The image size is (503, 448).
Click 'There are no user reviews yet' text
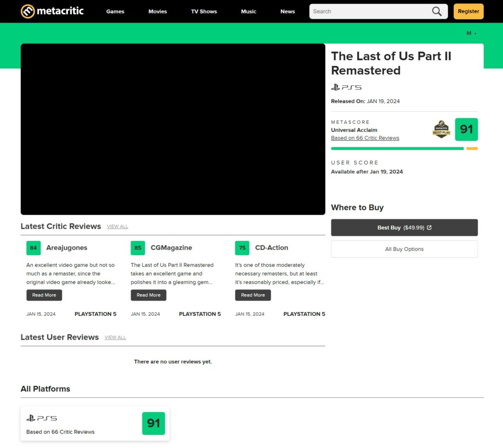(173, 362)
